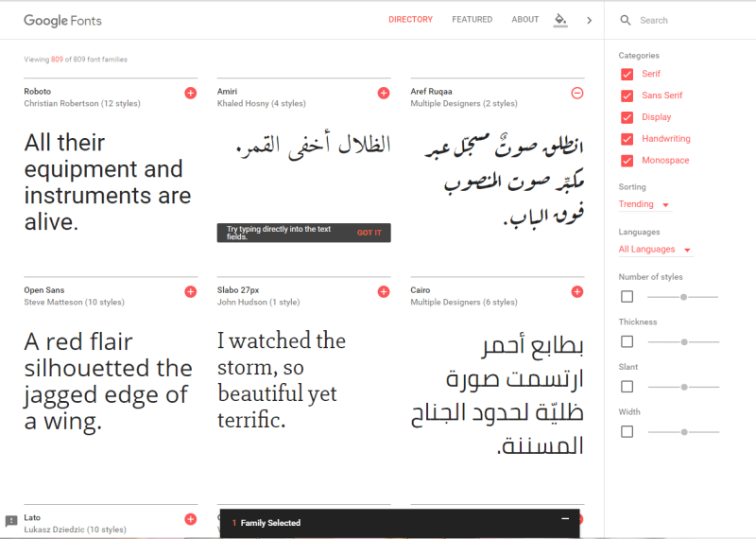Viewport: 756px width, 539px height.
Task: Open the feedback icon beside Lato
Action: pos(11,521)
